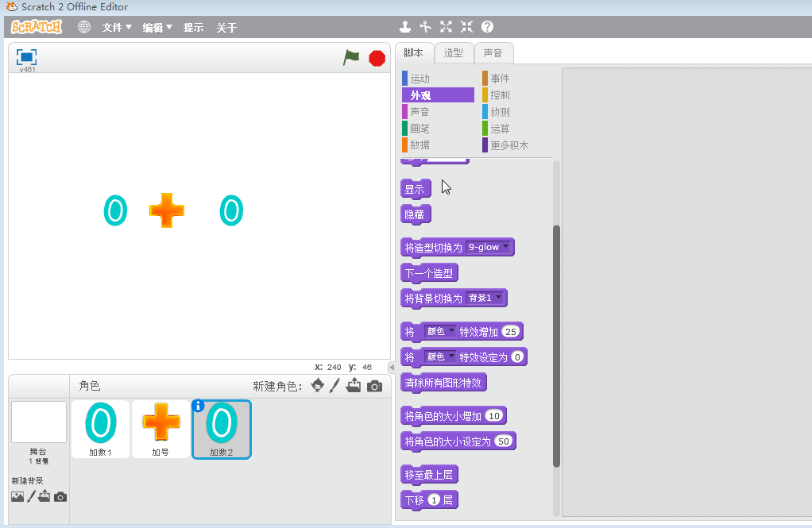Open the globe language menu
Viewport: 812px width, 528px height.
tap(84, 27)
